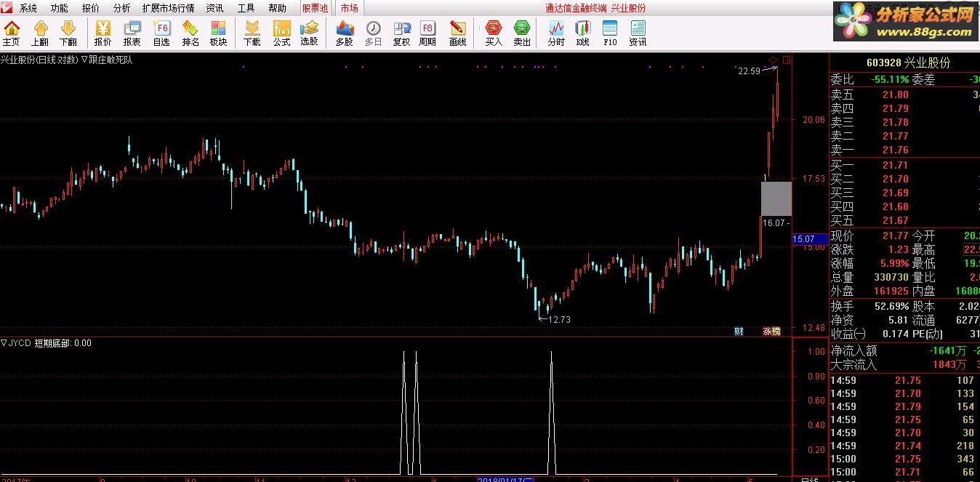The width and height of the screenshot is (980, 482).
Task: Go to 主页 home toolbar icon
Action: point(12,33)
